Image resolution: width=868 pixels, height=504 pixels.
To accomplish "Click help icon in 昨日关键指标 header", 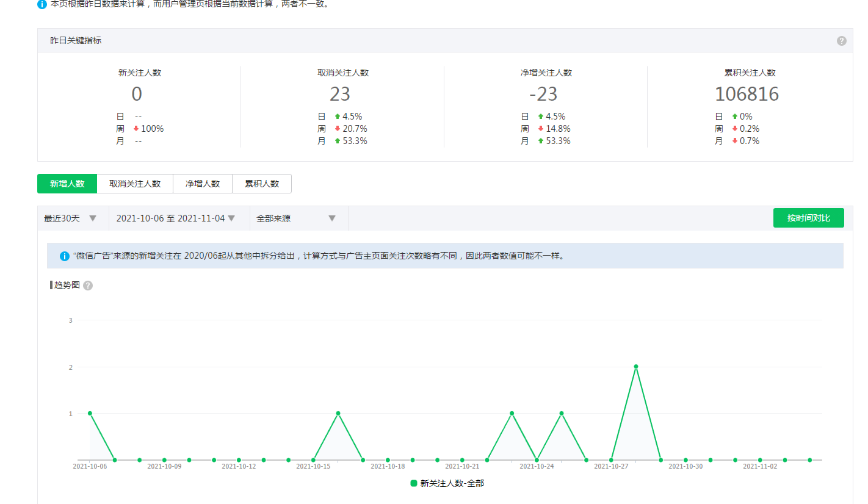I will click(841, 41).
